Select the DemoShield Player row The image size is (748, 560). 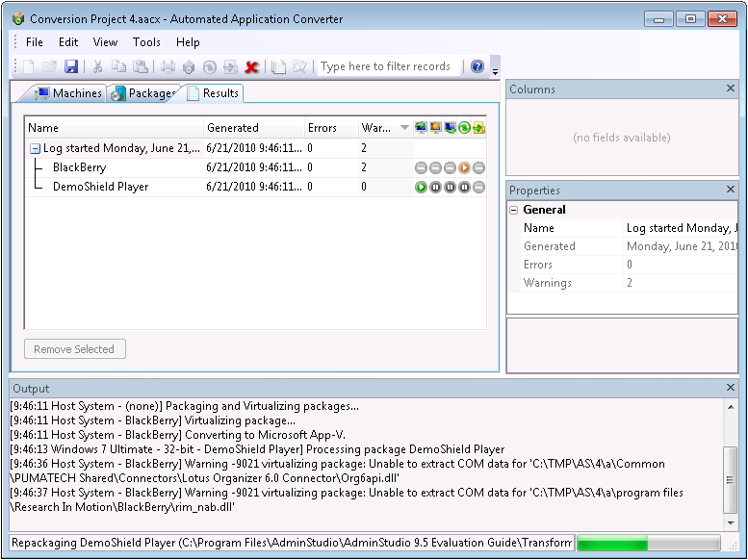pos(100,187)
